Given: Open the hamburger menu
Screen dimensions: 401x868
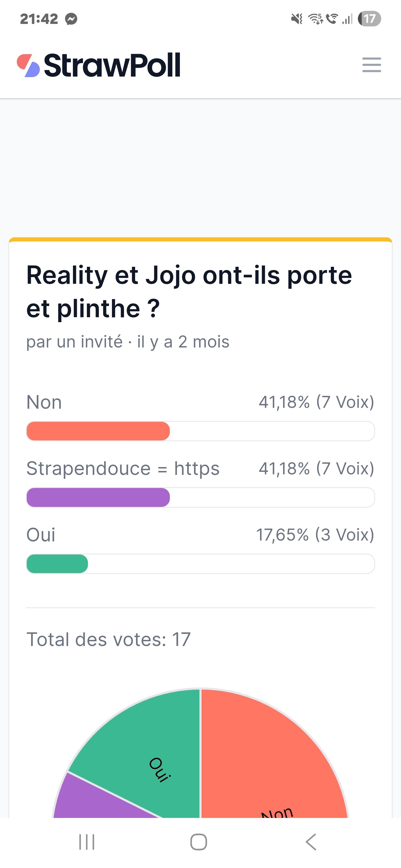Looking at the screenshot, I should tap(371, 65).
